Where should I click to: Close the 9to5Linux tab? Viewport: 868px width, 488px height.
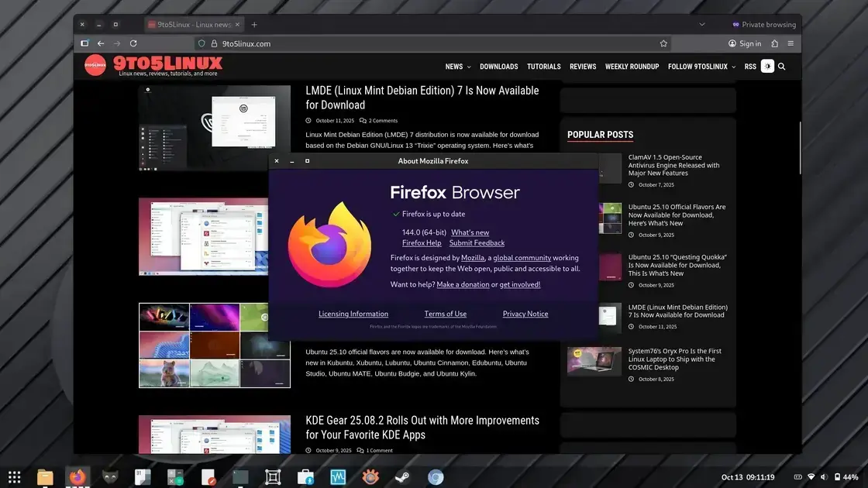[x=237, y=24]
